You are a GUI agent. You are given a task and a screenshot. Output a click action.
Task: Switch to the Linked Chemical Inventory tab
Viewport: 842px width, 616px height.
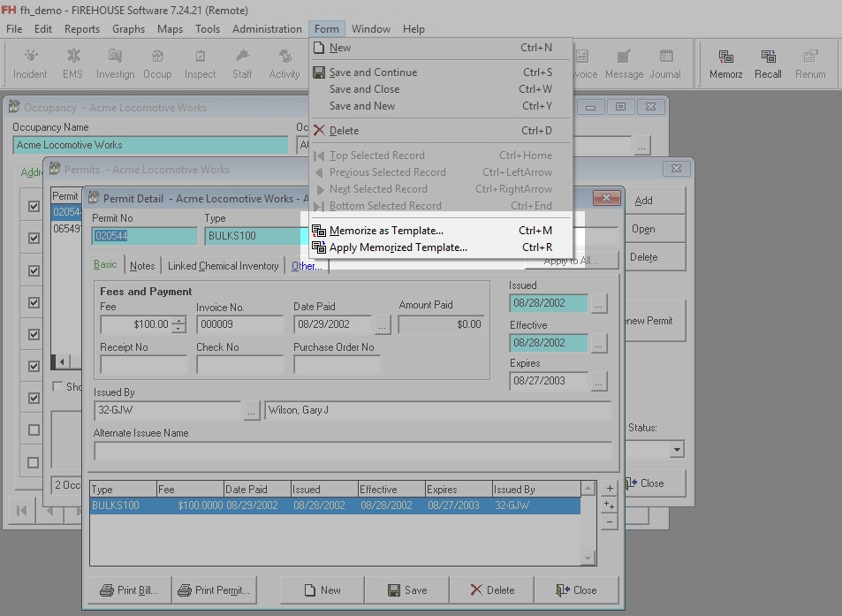[223, 266]
